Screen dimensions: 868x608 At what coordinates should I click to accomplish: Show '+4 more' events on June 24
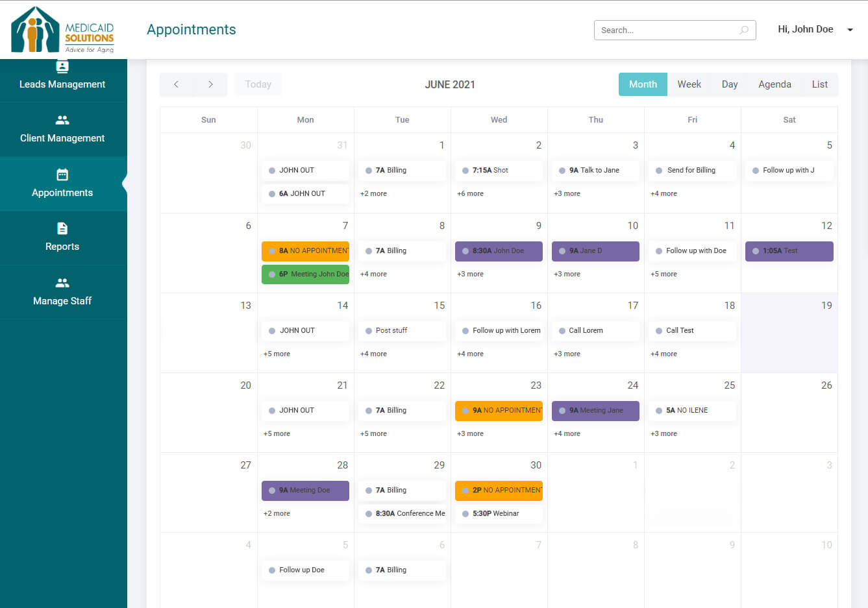click(x=567, y=433)
